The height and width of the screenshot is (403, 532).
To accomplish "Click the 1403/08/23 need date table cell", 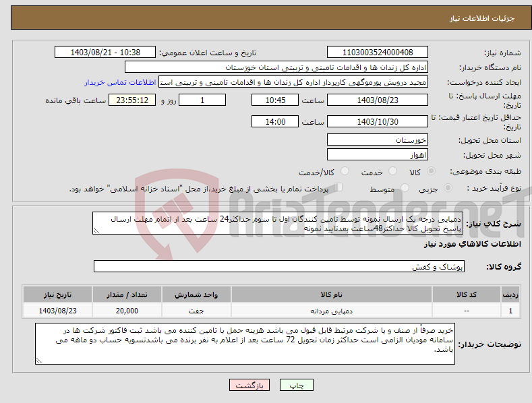I will tap(58, 311).
